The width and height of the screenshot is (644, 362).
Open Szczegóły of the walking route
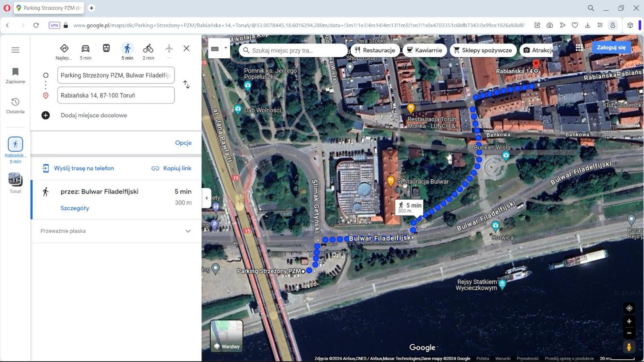pyautogui.click(x=75, y=208)
